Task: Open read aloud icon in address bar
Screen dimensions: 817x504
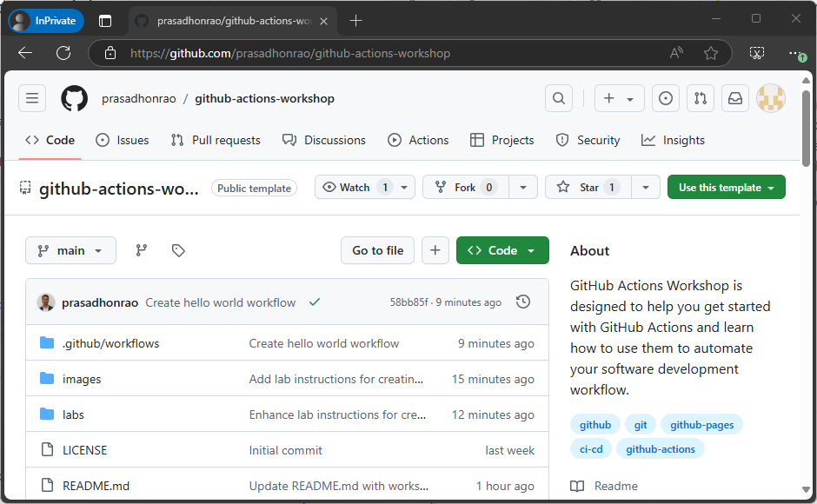Action: 676,53
